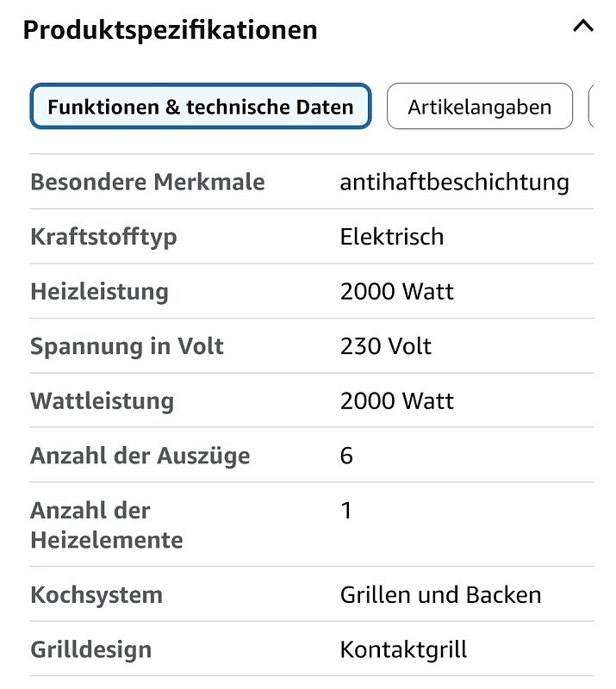The width and height of the screenshot is (616, 689).
Task: Click the Kochsystem label
Action: (96, 595)
